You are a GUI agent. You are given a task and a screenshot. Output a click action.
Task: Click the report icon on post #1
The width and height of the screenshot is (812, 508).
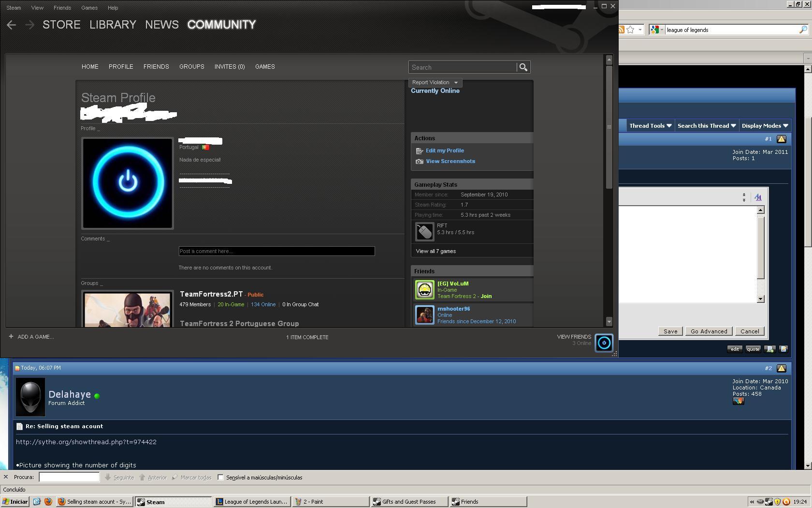pyautogui.click(x=782, y=139)
